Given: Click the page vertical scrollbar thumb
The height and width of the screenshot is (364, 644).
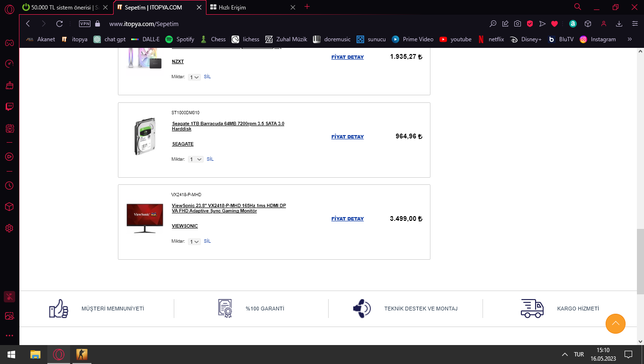Looking at the screenshot, I should coord(640,262).
